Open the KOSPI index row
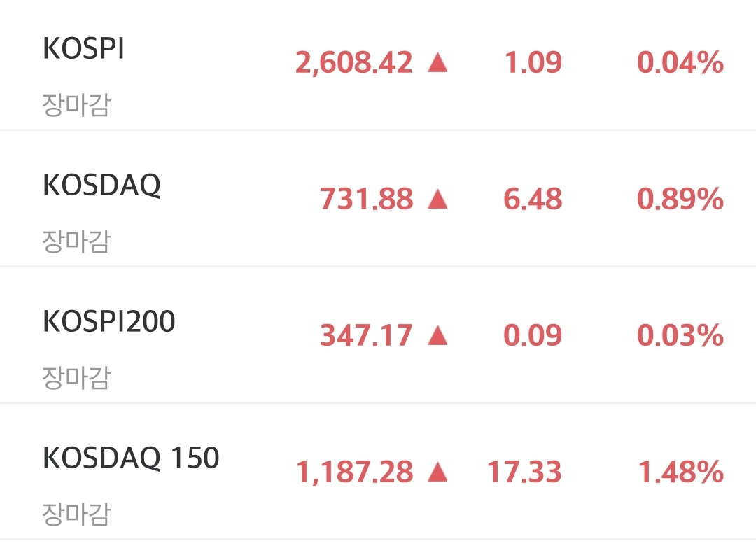 point(378,64)
